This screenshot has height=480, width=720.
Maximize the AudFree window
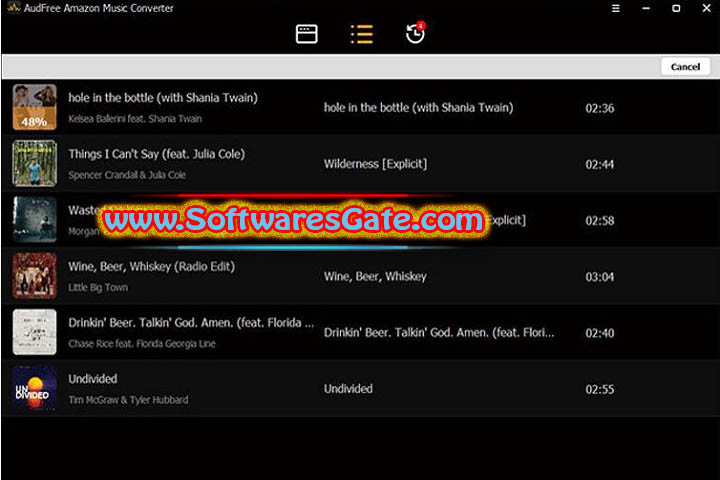(676, 8)
